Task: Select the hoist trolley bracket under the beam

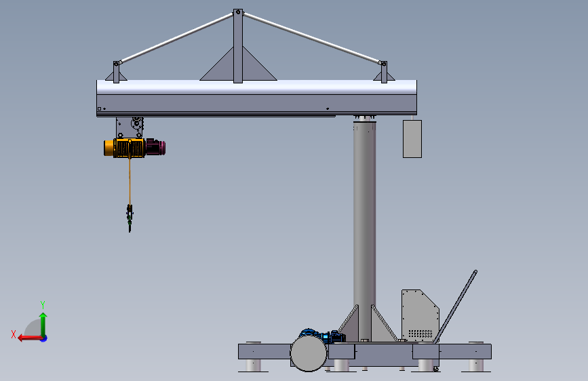Action: (x=130, y=127)
